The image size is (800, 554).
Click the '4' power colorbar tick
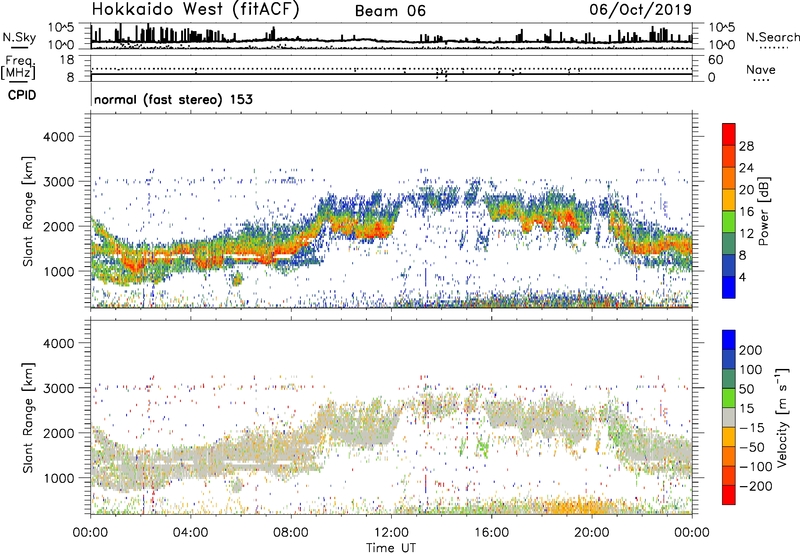click(742, 277)
